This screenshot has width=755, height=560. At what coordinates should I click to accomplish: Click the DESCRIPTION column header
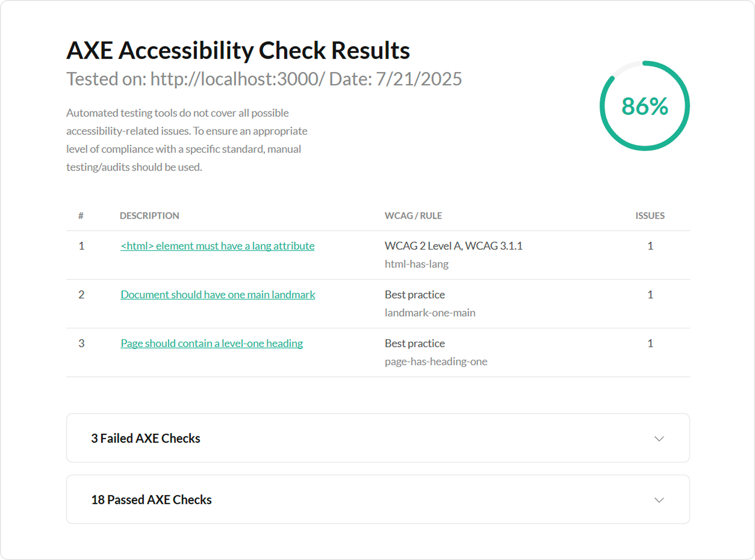point(150,215)
